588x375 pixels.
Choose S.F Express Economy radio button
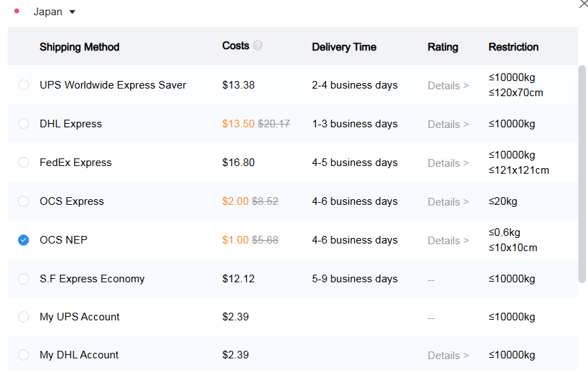tap(24, 279)
